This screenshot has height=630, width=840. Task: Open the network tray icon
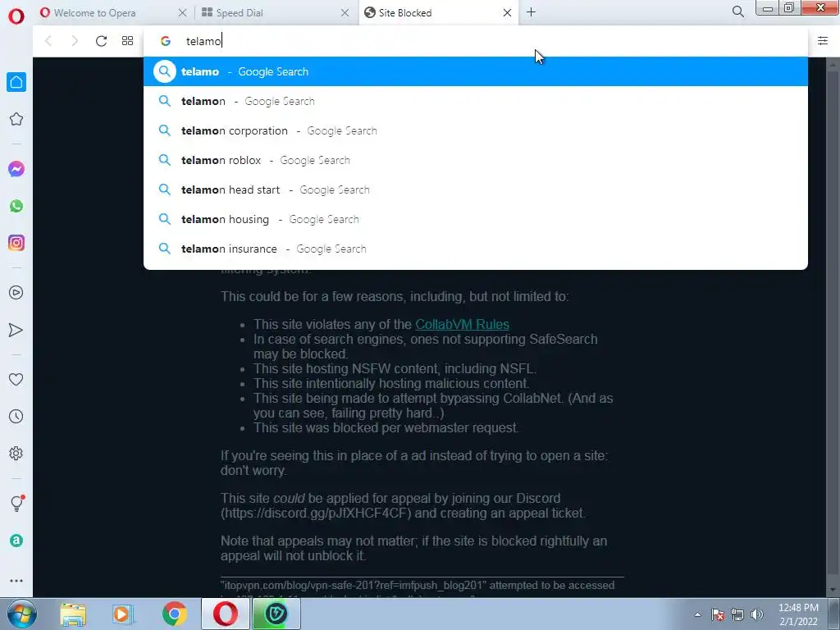point(737,615)
